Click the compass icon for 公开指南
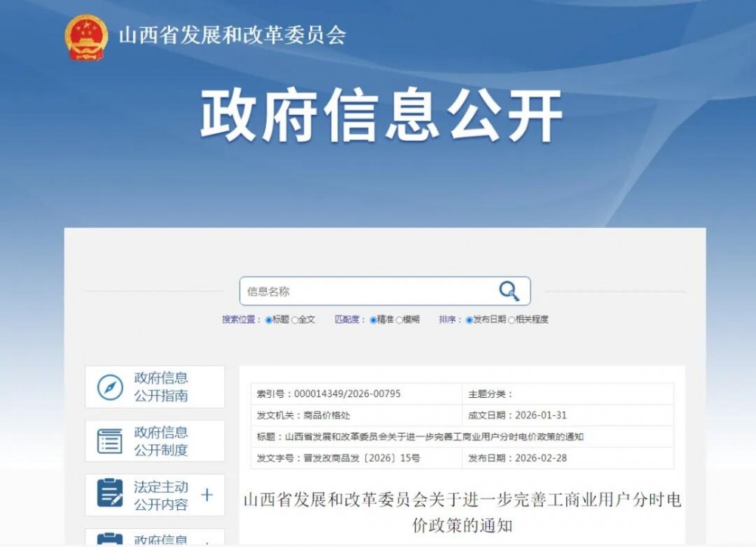Viewport: 756px width, 547px height. (110, 387)
